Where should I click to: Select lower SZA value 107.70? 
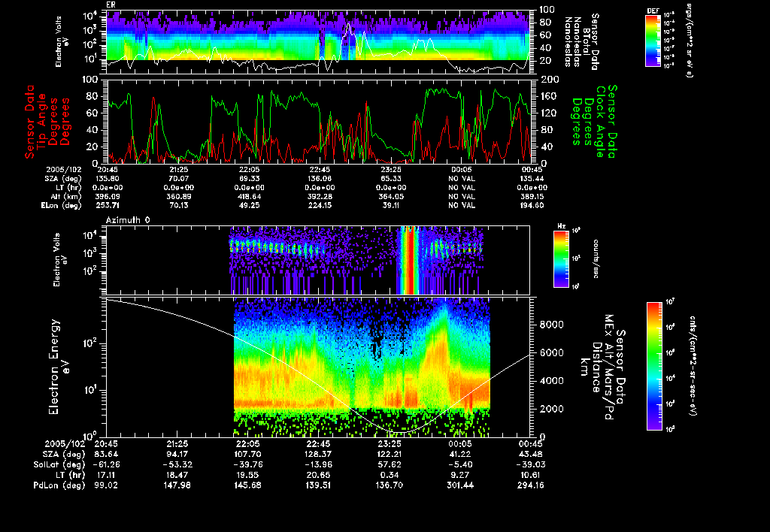point(248,455)
